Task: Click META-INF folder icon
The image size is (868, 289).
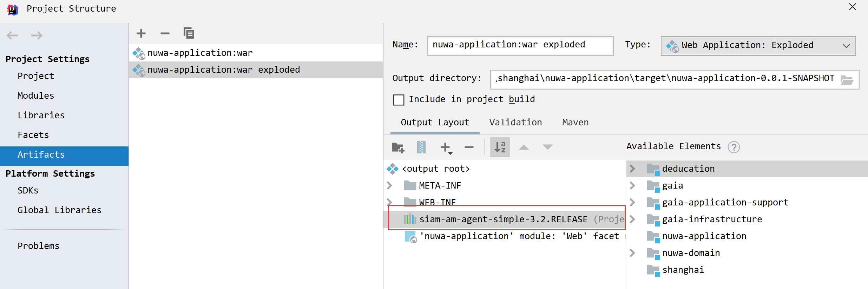Action: [410, 185]
